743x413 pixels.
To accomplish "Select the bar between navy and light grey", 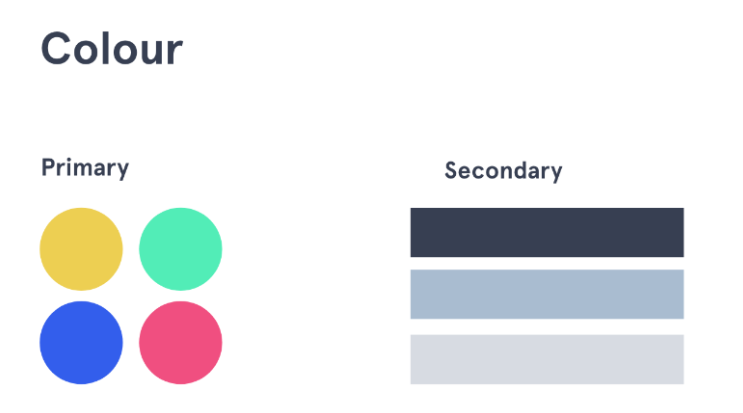I will click(547, 294).
